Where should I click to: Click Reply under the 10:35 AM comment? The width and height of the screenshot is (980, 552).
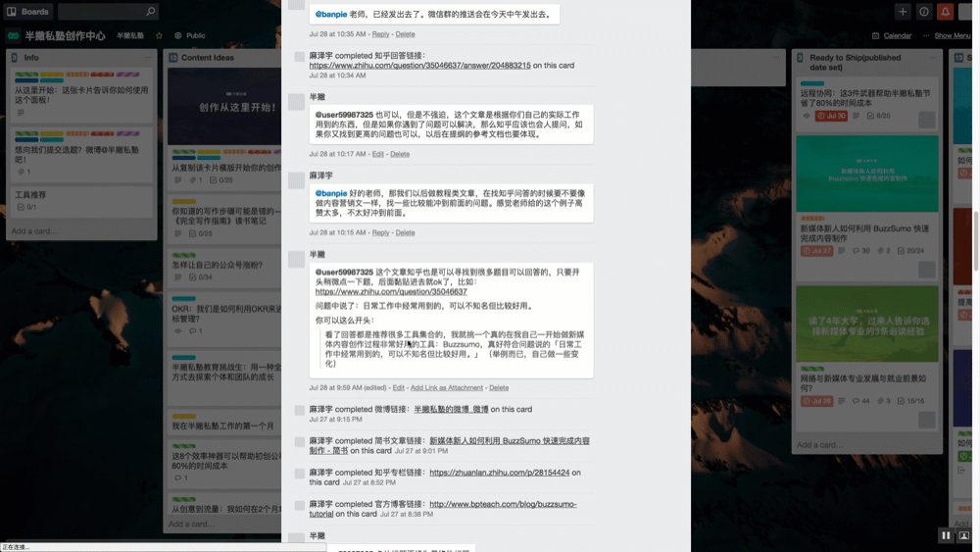(x=380, y=34)
